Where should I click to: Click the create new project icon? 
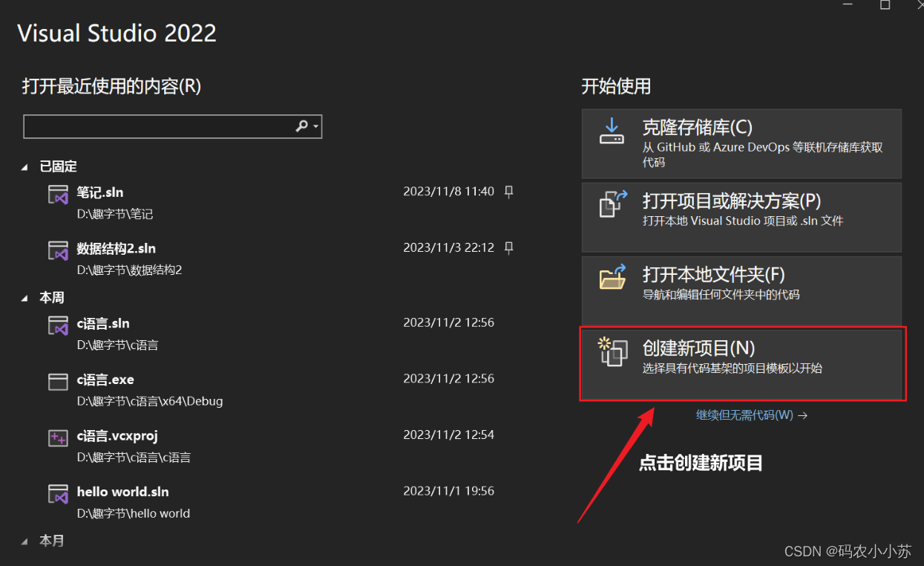point(613,351)
